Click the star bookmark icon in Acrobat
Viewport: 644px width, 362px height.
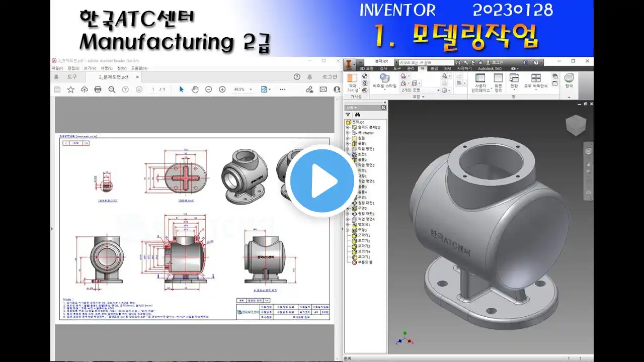(x=71, y=89)
